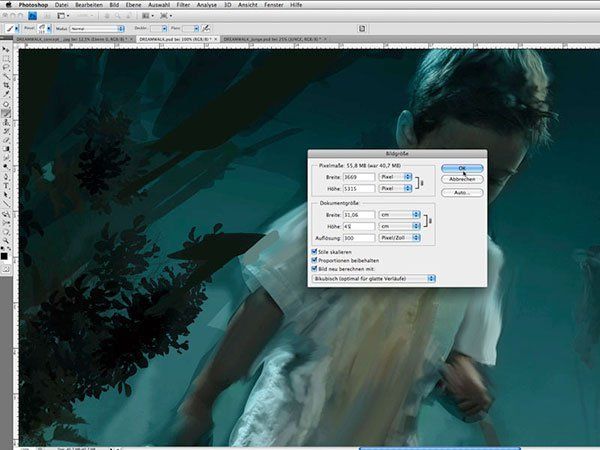
Task: Select the Brush tool in toolbox
Action: click(x=6, y=113)
